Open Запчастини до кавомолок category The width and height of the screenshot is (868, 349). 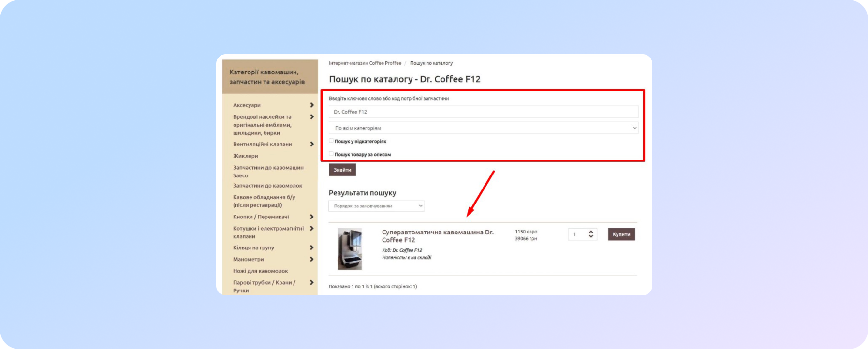pyautogui.click(x=267, y=186)
